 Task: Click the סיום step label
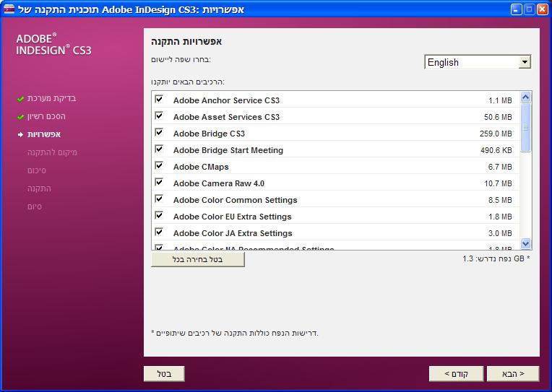click(x=35, y=206)
